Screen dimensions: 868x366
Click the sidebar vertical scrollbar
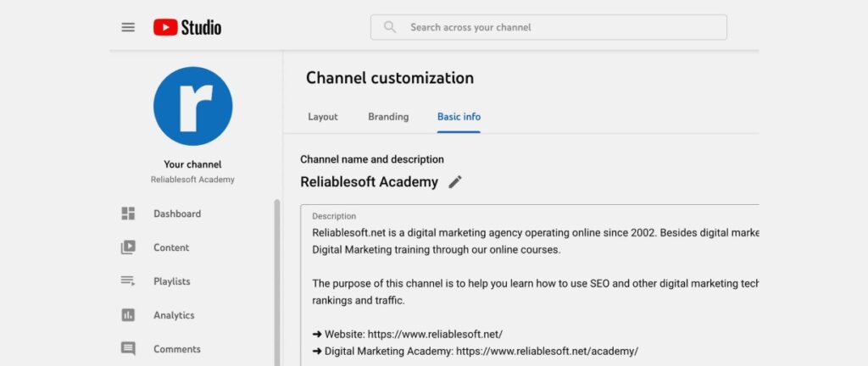[277, 282]
